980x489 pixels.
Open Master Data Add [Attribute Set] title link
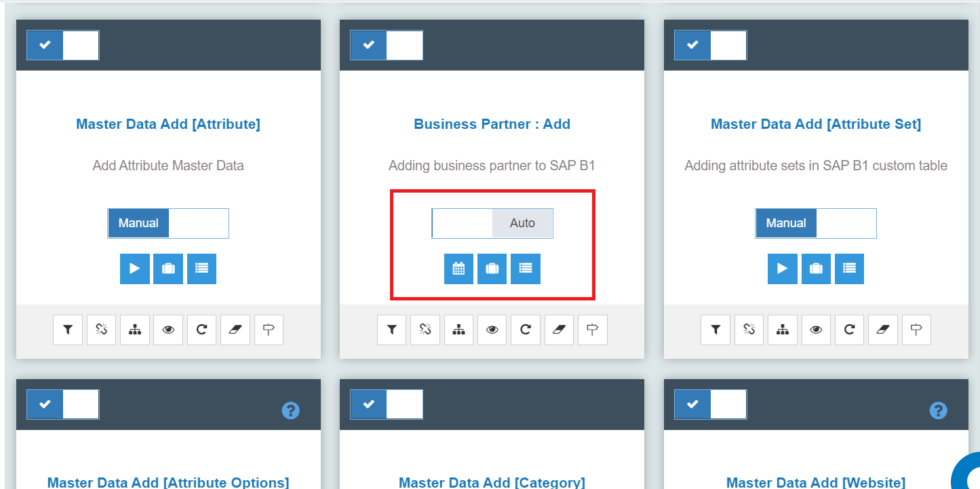[x=816, y=124]
